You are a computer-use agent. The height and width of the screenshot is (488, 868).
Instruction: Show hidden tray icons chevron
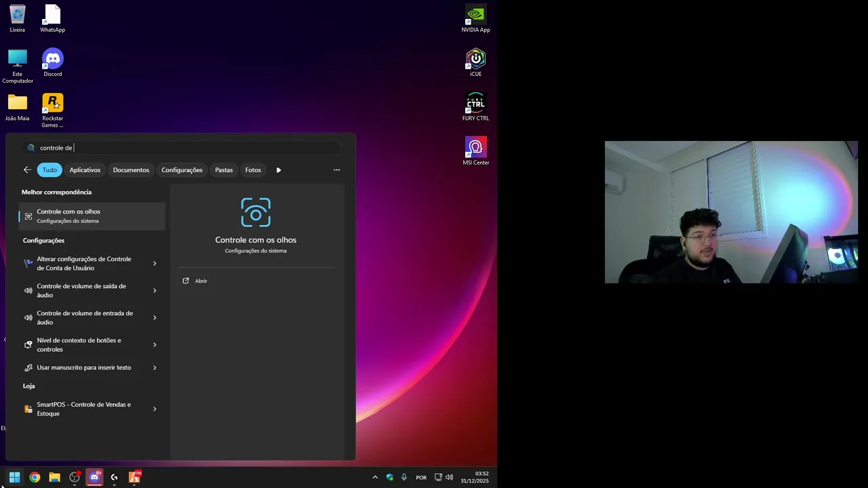[x=375, y=477]
